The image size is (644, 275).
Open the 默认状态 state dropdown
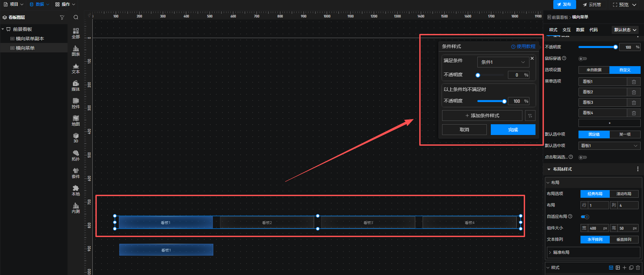(625, 30)
